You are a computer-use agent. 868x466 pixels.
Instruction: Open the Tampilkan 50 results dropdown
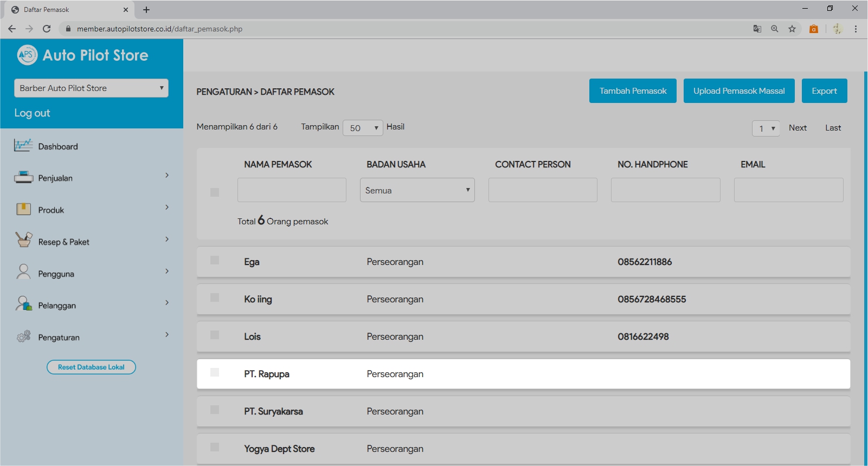(x=363, y=128)
